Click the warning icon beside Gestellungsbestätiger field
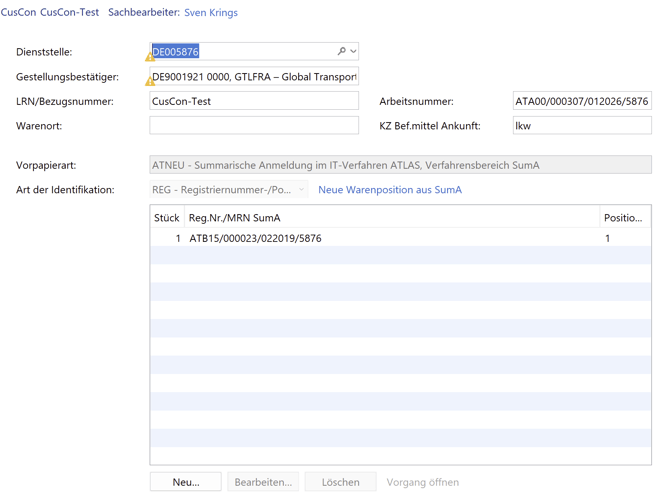This screenshot has width=670, height=503. pos(150,81)
